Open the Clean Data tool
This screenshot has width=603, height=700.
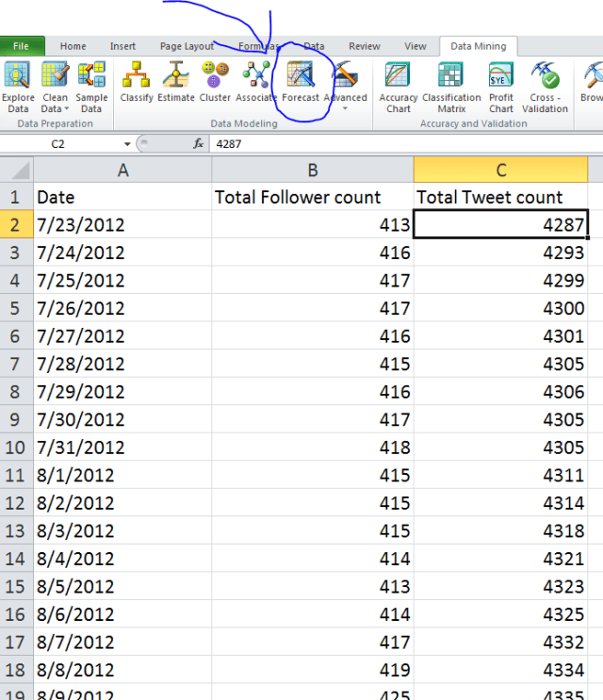click(x=55, y=87)
